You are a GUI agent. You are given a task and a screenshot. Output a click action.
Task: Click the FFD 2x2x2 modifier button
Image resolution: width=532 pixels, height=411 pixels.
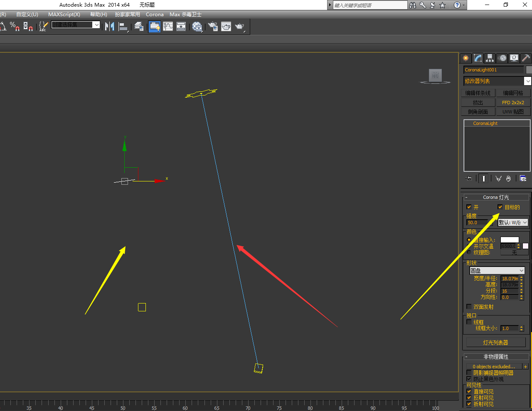513,103
